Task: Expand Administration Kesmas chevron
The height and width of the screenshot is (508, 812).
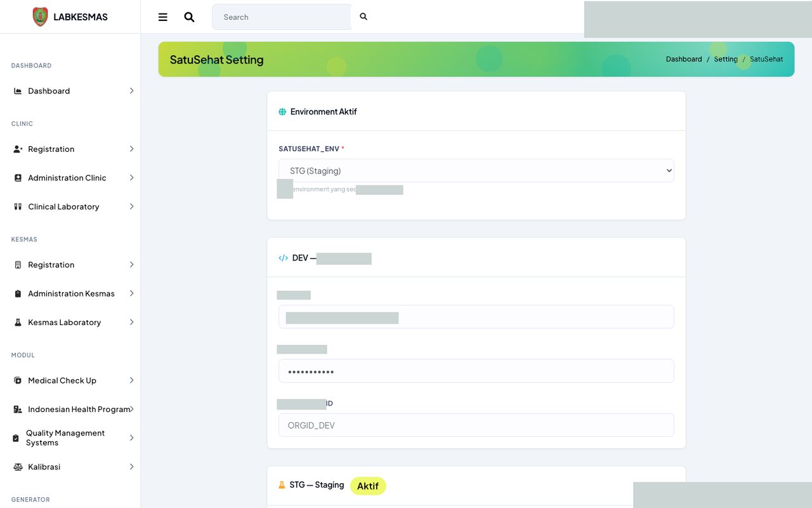Action: [x=131, y=293]
